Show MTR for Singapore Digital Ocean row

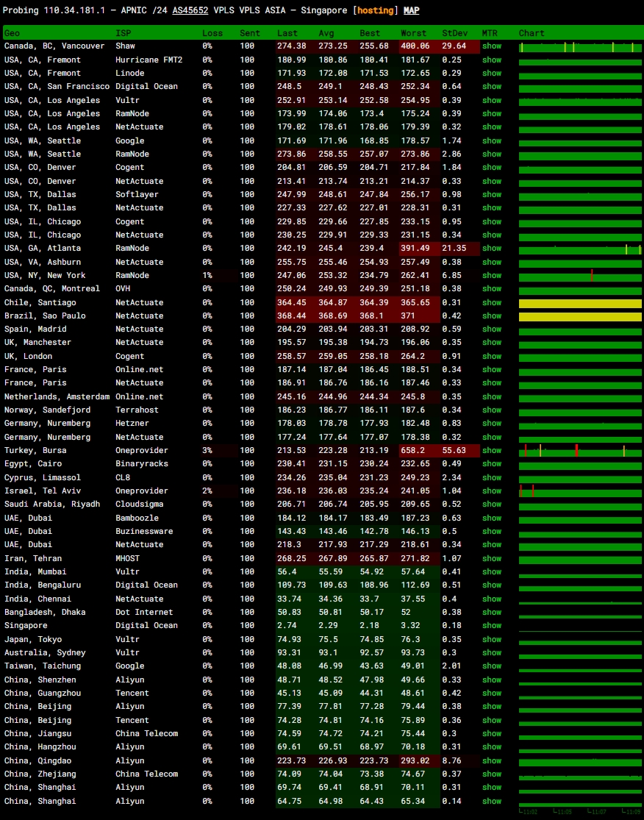click(491, 625)
